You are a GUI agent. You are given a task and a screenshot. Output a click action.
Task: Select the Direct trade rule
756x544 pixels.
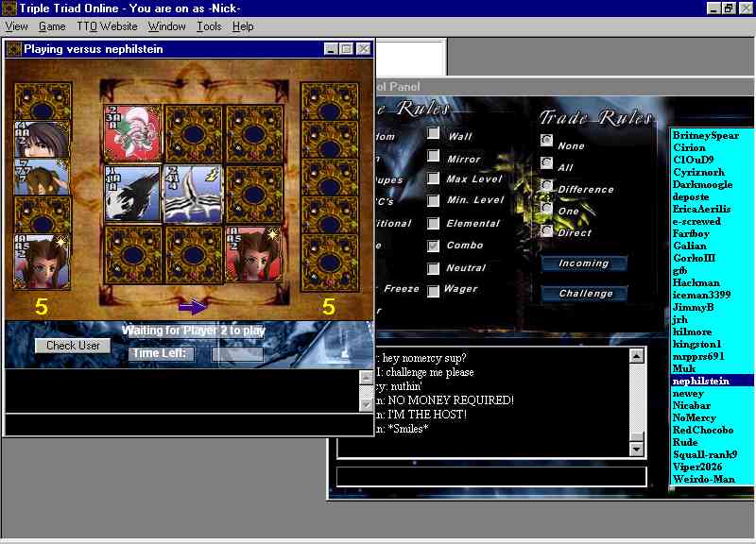tap(546, 230)
